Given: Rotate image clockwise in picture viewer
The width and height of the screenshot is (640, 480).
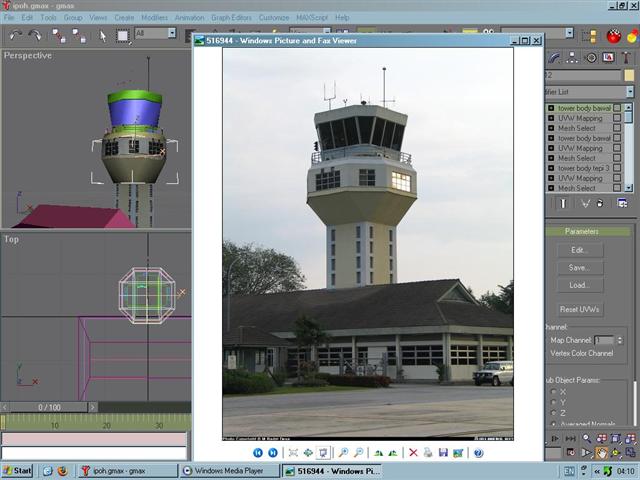Looking at the screenshot, I should [378, 453].
